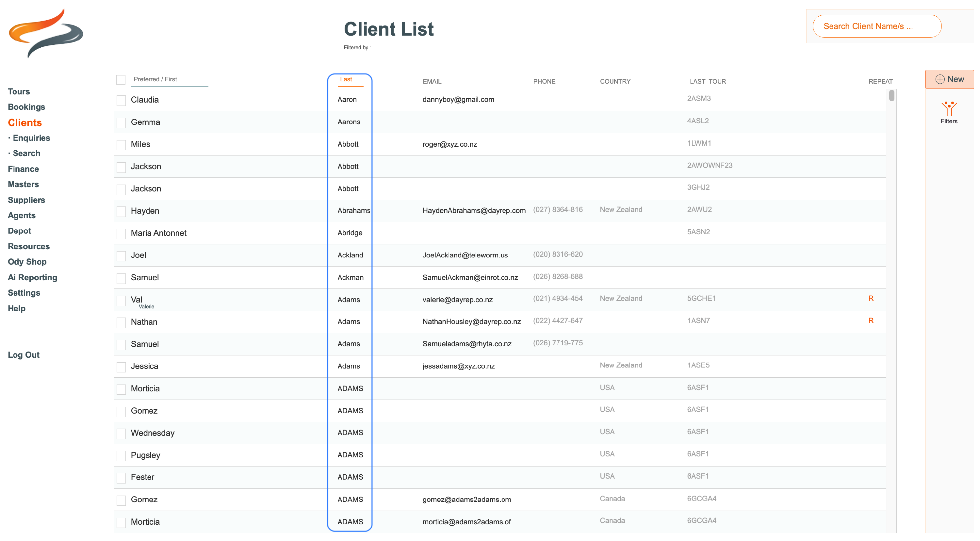Tick the checkbox beside Wednesday ADAMS
This screenshot has width=980, height=541.
click(121, 434)
